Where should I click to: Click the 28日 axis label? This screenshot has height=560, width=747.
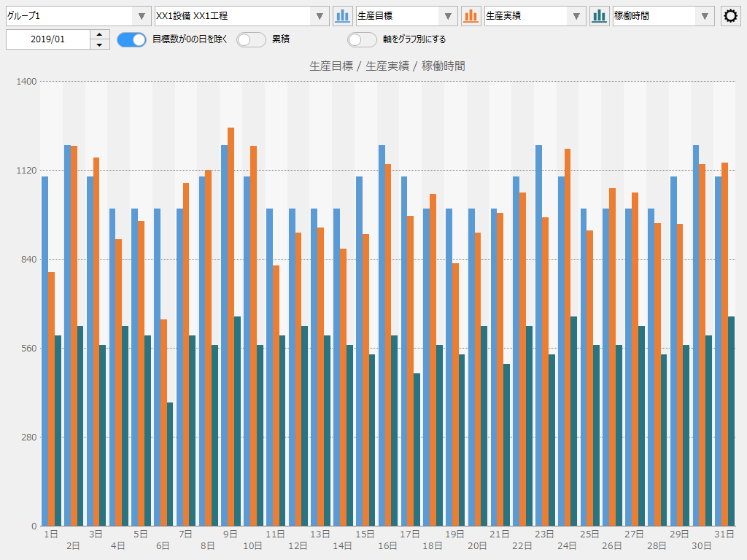(657, 545)
